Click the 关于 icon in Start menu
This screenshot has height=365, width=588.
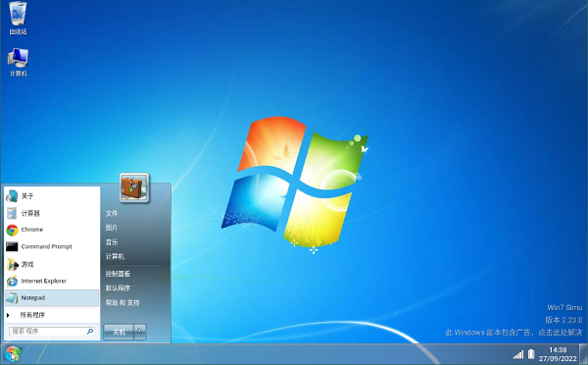point(12,196)
